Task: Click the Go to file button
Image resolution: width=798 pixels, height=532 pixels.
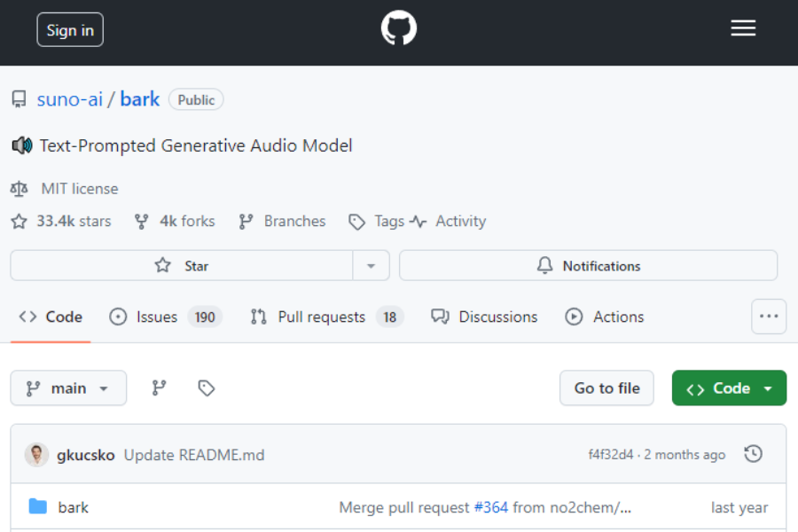Action: click(x=606, y=387)
